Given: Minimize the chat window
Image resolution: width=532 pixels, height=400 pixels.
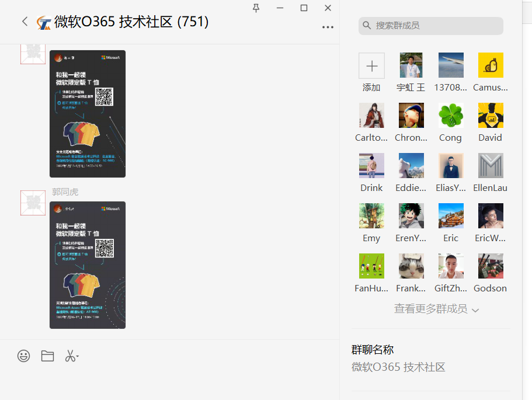Looking at the screenshot, I should [x=280, y=8].
